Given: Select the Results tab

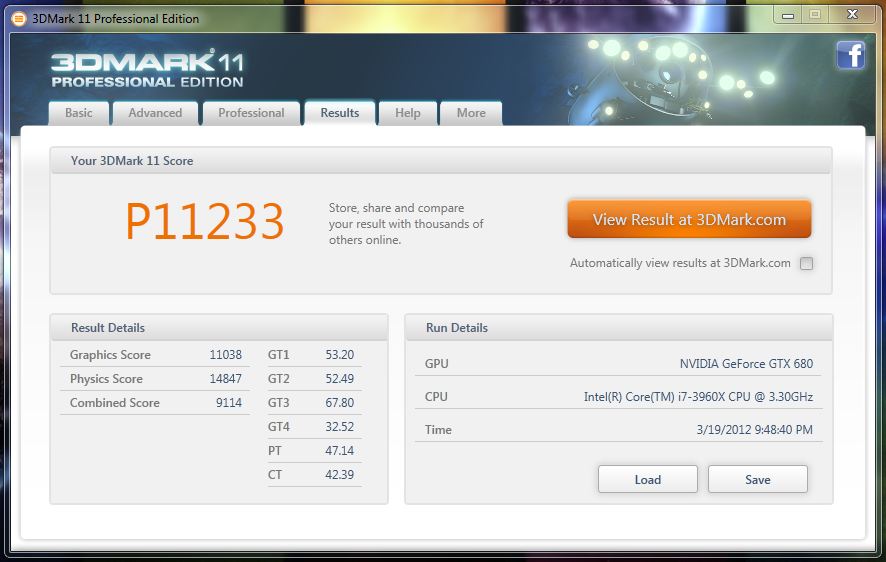Looking at the screenshot, I should [340, 113].
